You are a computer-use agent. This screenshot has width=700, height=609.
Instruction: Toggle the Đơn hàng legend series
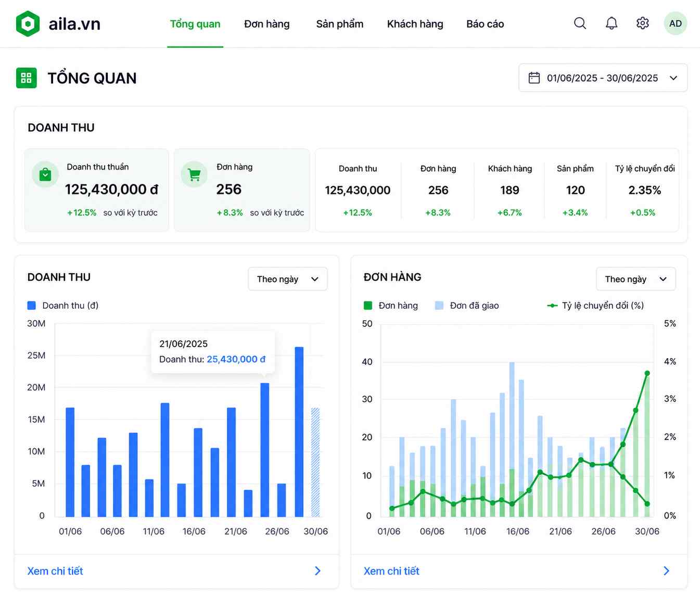coord(390,306)
